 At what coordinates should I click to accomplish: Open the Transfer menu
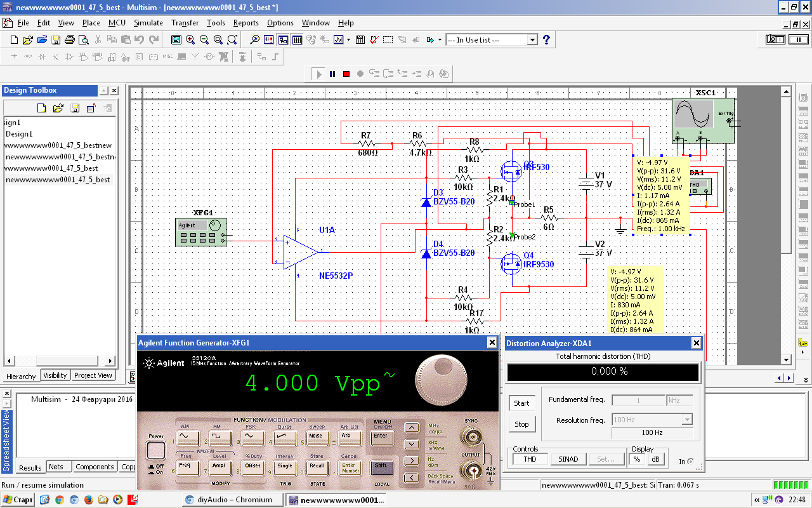tap(185, 23)
